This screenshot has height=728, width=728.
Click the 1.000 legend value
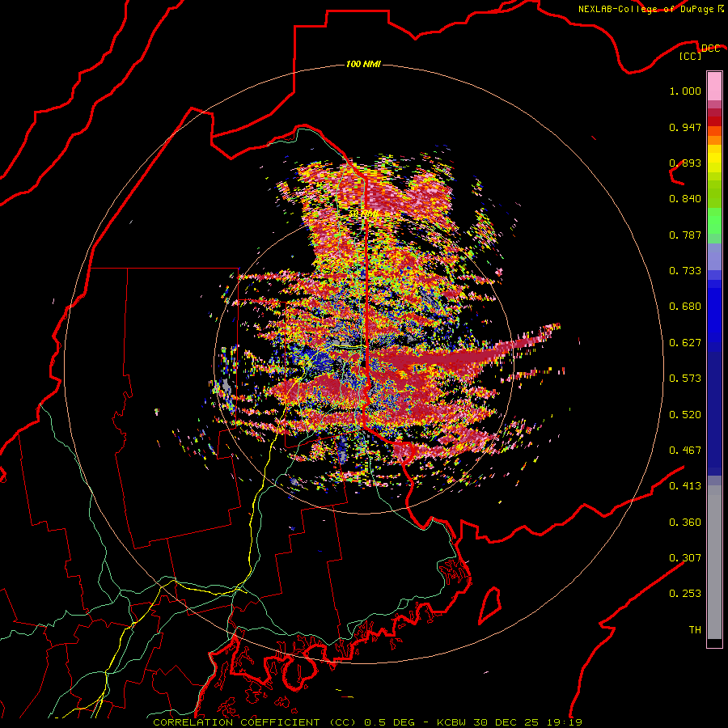coord(685,91)
